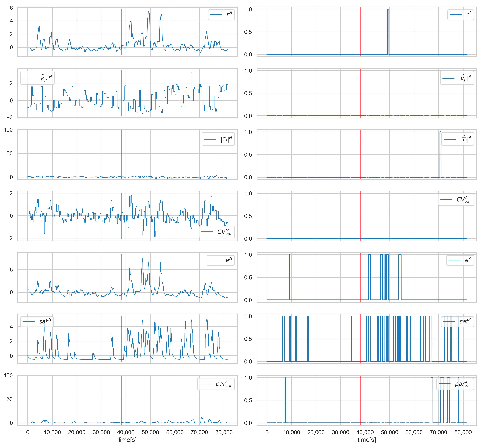Click the 40,000 tick label on left axis

pyautogui.click(x=126, y=432)
